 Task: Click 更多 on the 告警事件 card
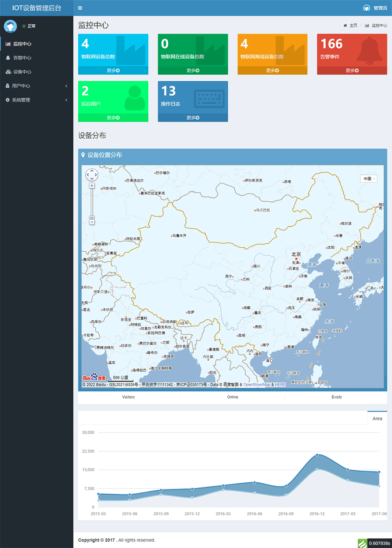pos(352,71)
